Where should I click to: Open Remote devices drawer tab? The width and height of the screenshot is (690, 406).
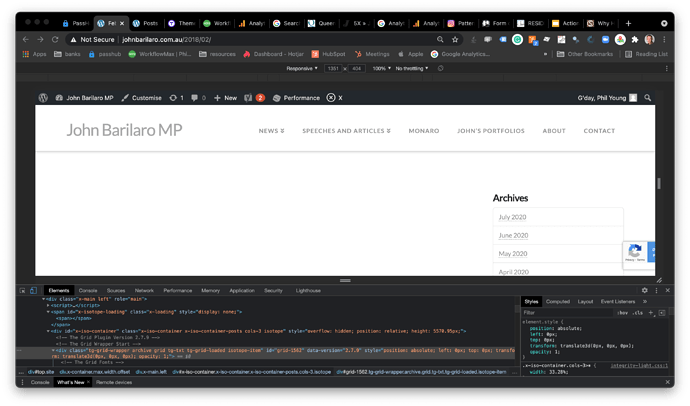click(114, 382)
